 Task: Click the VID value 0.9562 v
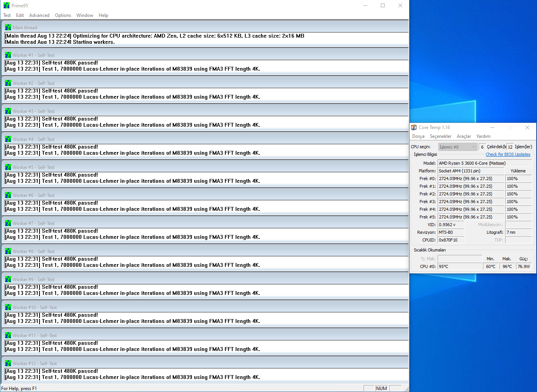pos(451,225)
